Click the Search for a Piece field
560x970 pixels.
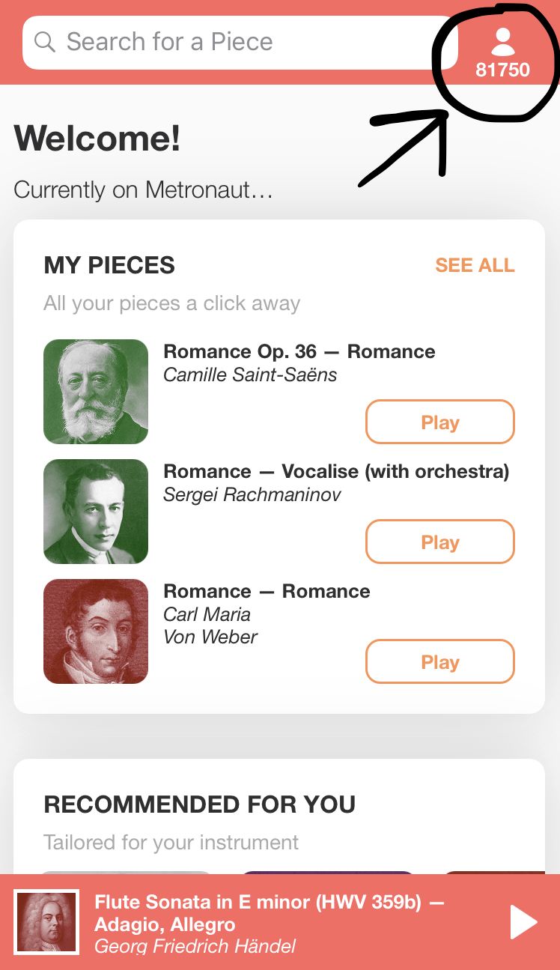coord(240,42)
